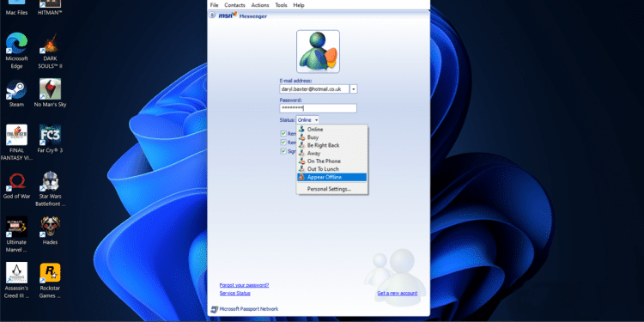Image resolution: width=644 pixels, height=322 pixels.
Task: Click the round collapse button beside the MSN logo
Action: tap(212, 15)
